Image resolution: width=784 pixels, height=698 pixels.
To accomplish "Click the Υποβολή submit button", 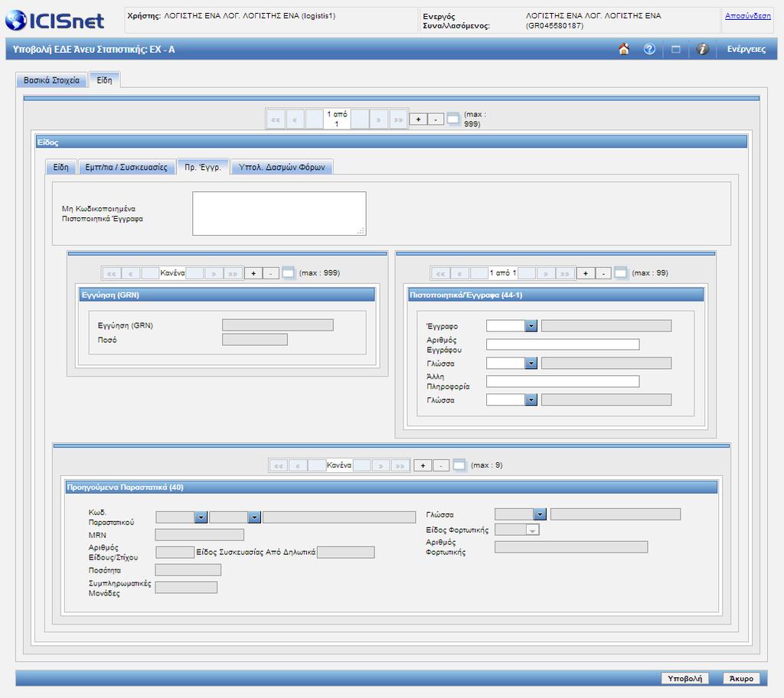I will pos(684,679).
